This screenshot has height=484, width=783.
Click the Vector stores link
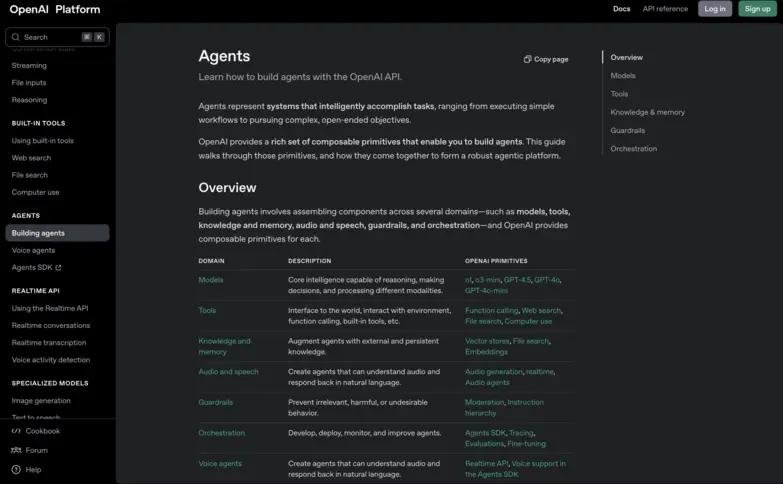(x=487, y=341)
